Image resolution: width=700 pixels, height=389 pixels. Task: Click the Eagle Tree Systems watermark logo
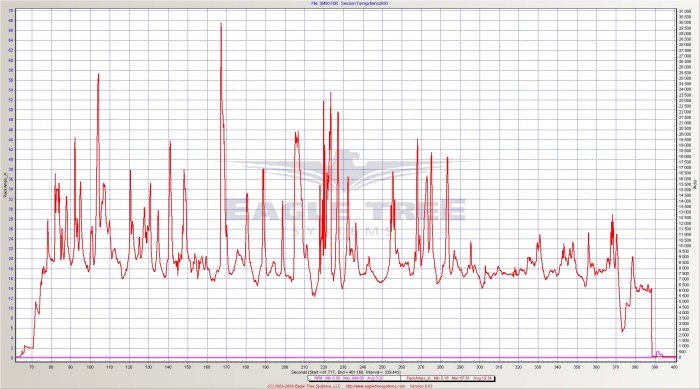345,193
